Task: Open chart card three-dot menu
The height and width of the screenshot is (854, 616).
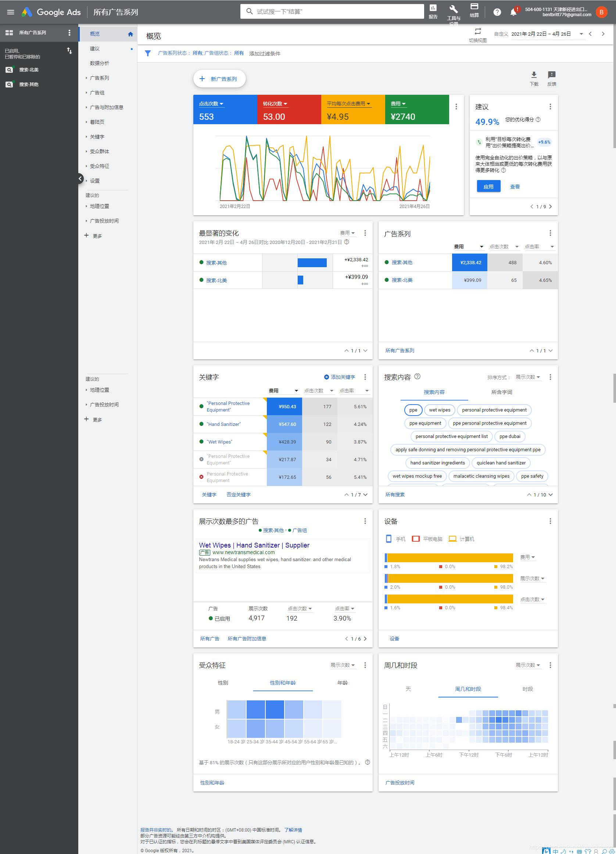Action: [x=456, y=107]
